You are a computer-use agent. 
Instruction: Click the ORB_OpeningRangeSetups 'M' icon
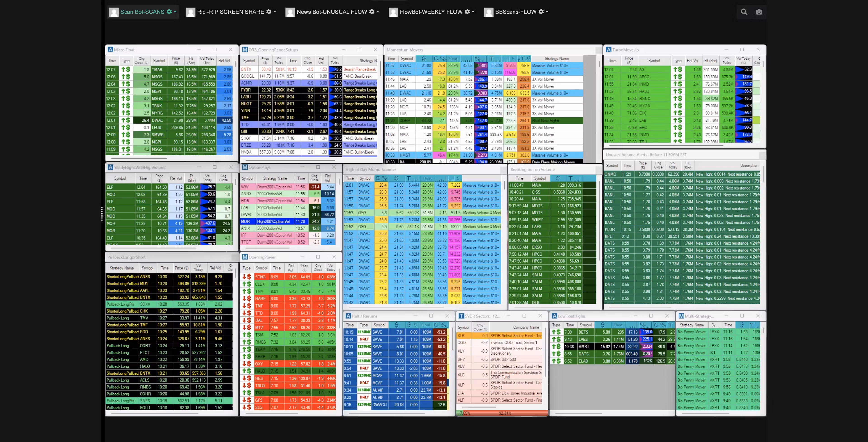tap(245, 50)
